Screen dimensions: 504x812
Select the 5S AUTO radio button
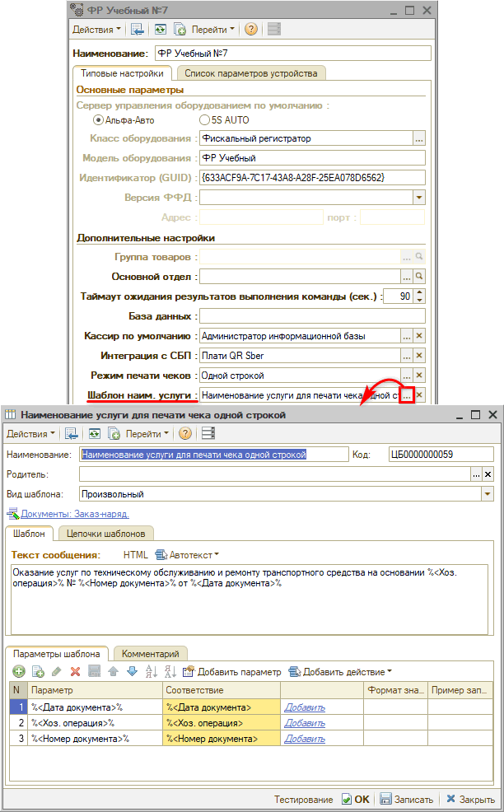click(x=205, y=119)
